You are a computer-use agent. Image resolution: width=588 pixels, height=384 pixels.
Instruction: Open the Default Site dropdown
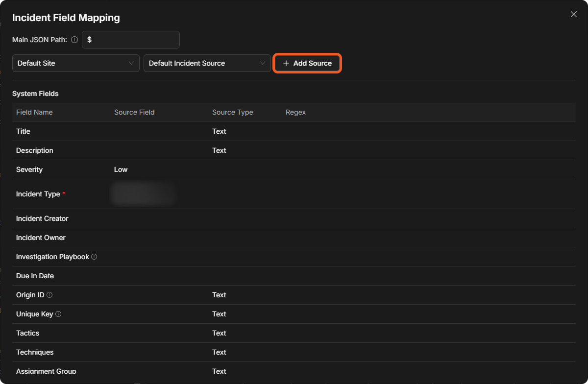point(76,63)
